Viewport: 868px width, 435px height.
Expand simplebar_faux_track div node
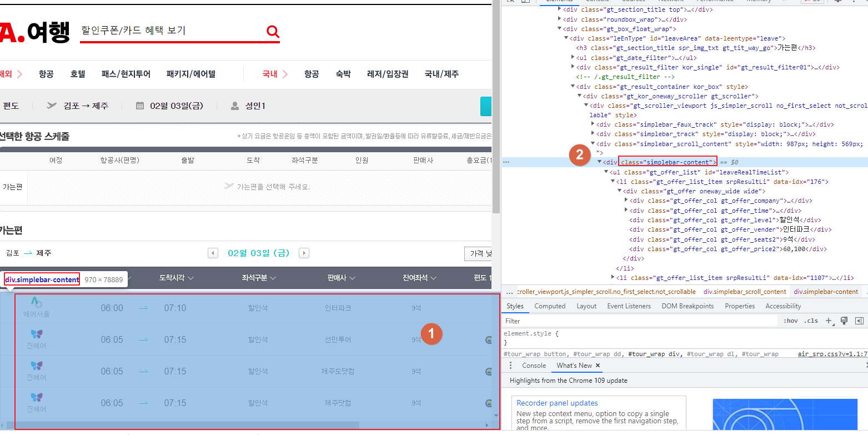click(x=593, y=124)
